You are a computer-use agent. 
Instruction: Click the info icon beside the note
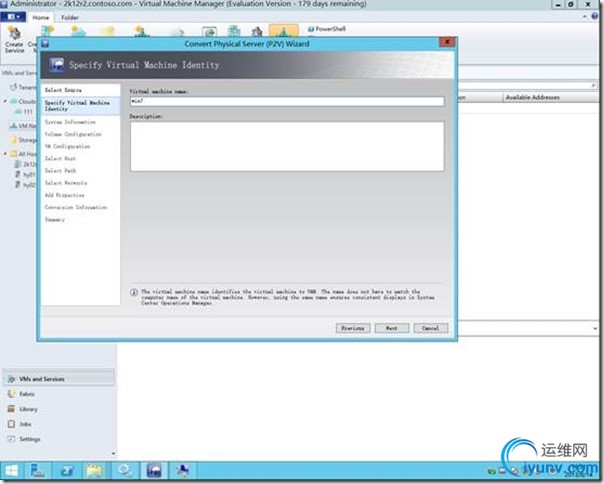[x=134, y=292]
